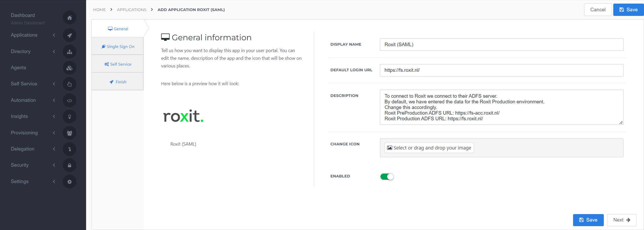Image resolution: width=644 pixels, height=230 pixels.
Task: Click the Automation code icon
Action: pyautogui.click(x=69, y=101)
